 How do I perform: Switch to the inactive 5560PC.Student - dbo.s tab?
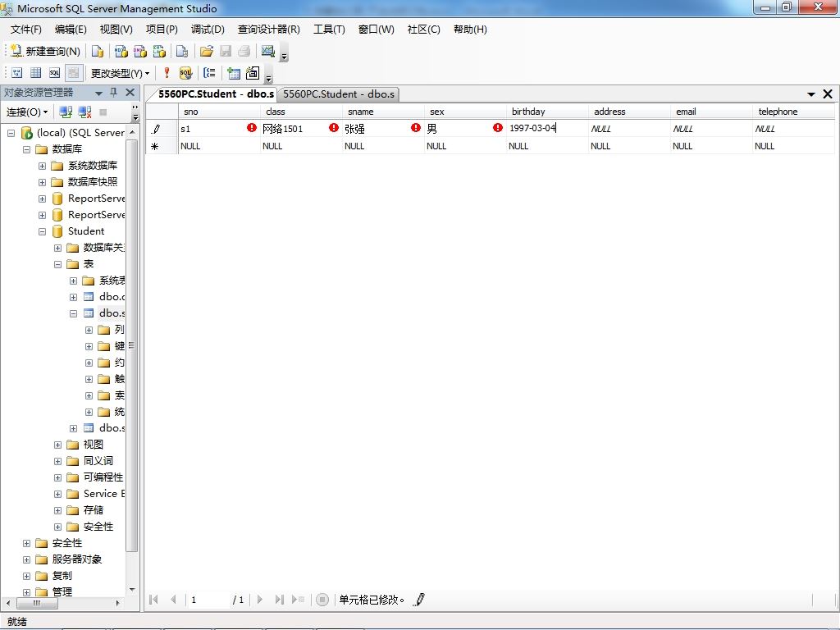click(339, 94)
